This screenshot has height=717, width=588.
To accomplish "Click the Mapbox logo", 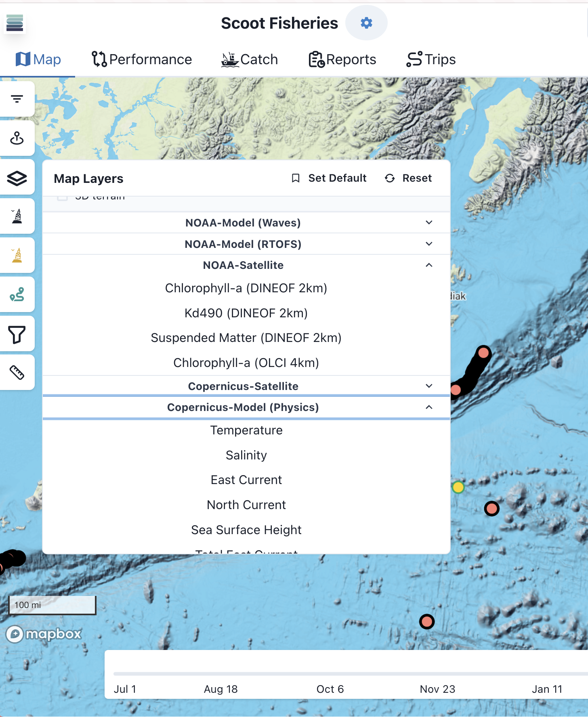I will pyautogui.click(x=44, y=634).
